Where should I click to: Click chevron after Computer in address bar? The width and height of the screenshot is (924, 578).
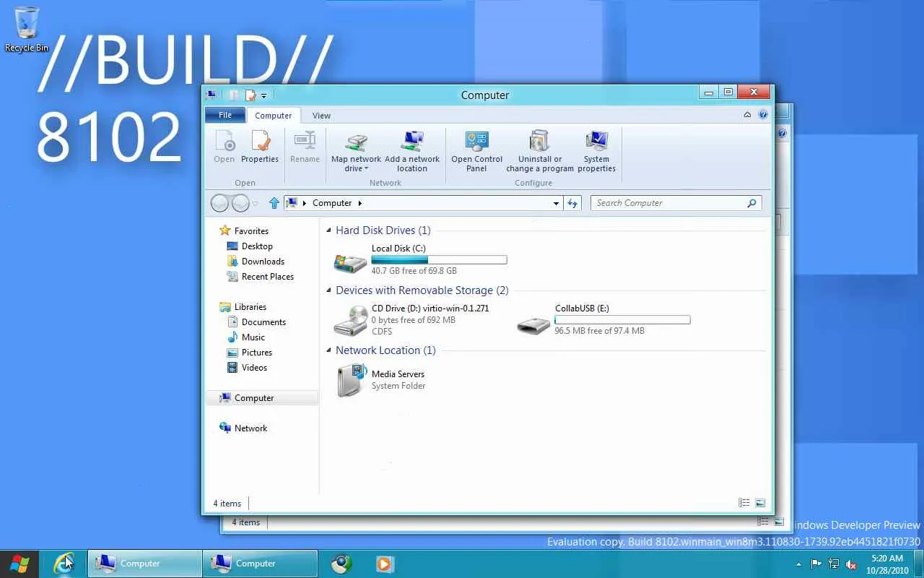pos(360,204)
